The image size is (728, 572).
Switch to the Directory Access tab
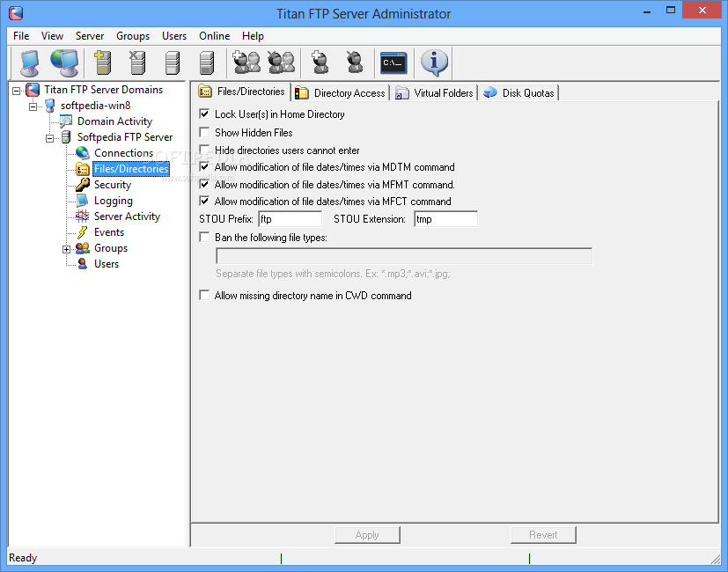341,93
